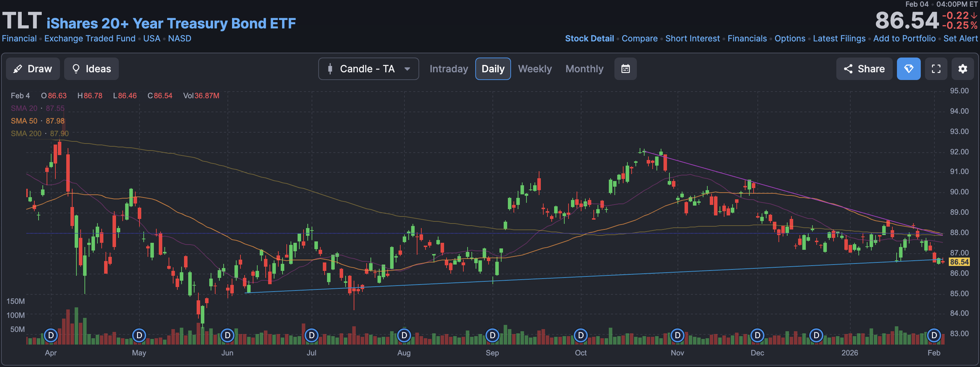The image size is (980, 367).
Task: Click the December dividend marker
Action: point(757,335)
